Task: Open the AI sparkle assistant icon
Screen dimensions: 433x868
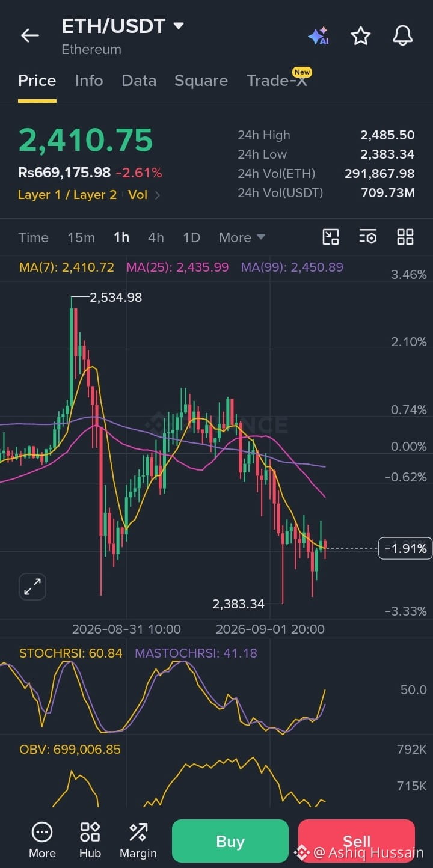Action: coord(318,36)
